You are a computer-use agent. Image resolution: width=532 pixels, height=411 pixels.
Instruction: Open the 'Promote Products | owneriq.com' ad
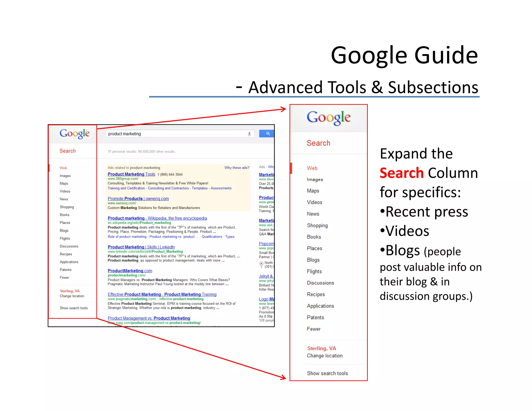coord(138,198)
